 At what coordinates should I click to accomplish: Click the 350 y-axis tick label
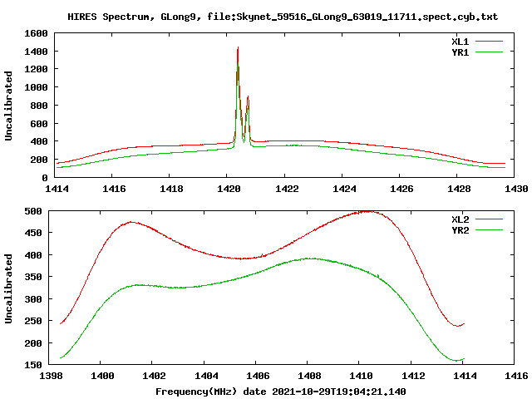point(33,277)
